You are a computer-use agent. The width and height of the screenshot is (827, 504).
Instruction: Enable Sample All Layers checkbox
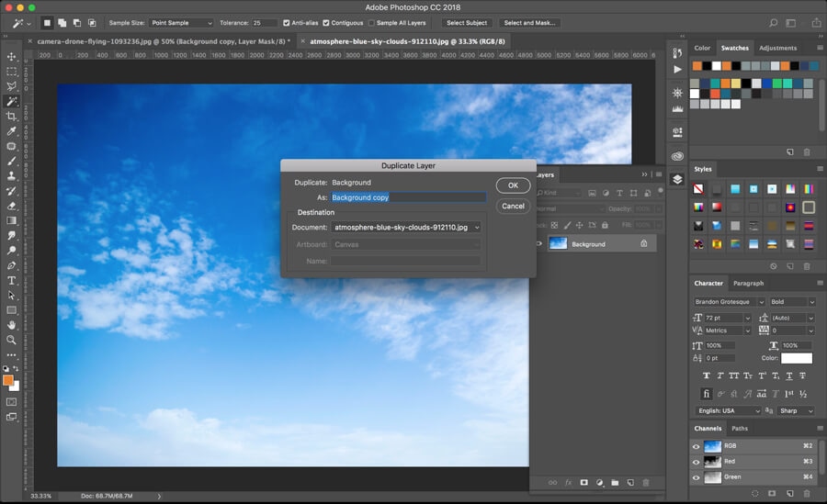coord(371,23)
